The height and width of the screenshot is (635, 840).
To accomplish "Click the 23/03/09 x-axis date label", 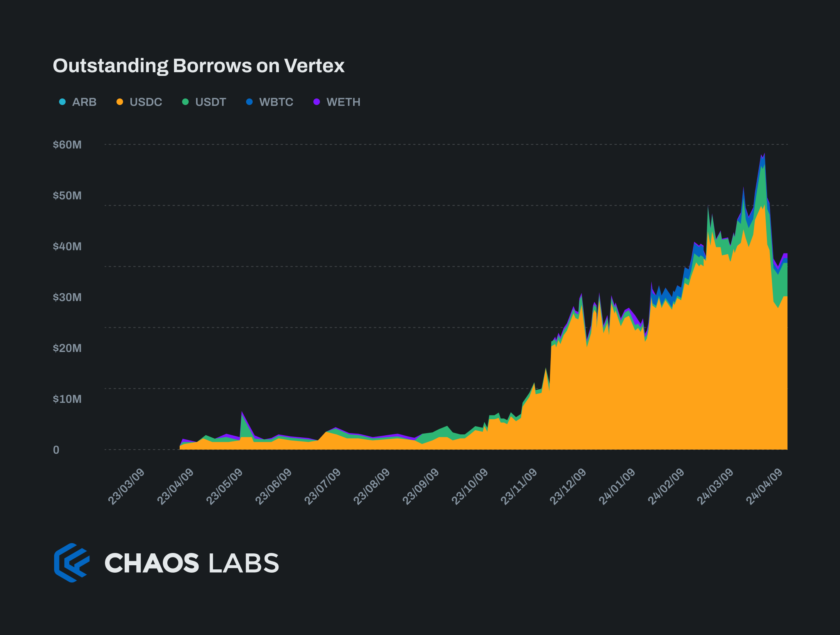I will [x=126, y=487].
